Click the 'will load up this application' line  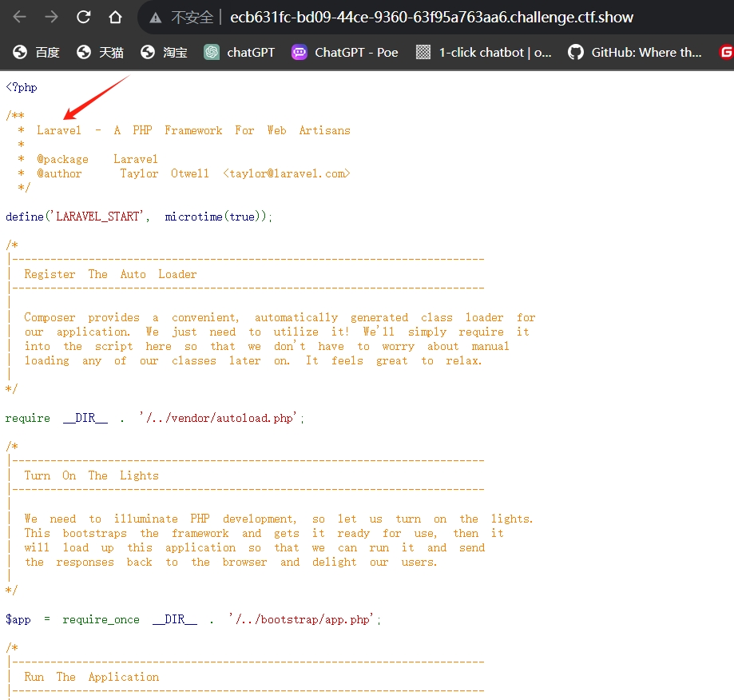[255, 547]
